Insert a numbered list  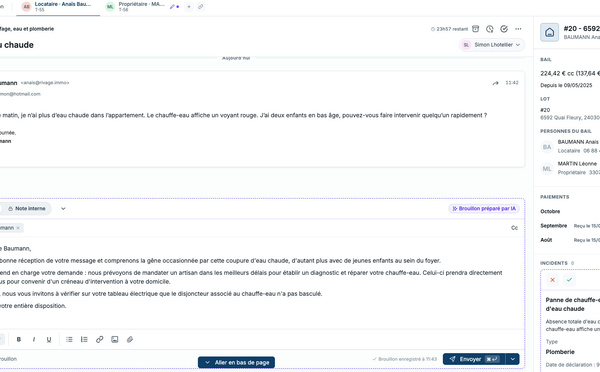[84, 339]
